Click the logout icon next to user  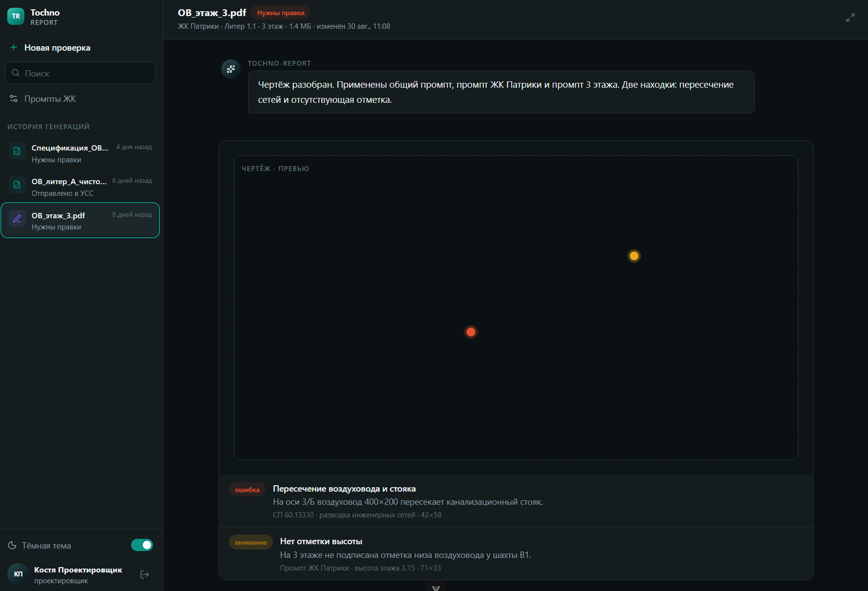pyautogui.click(x=145, y=574)
